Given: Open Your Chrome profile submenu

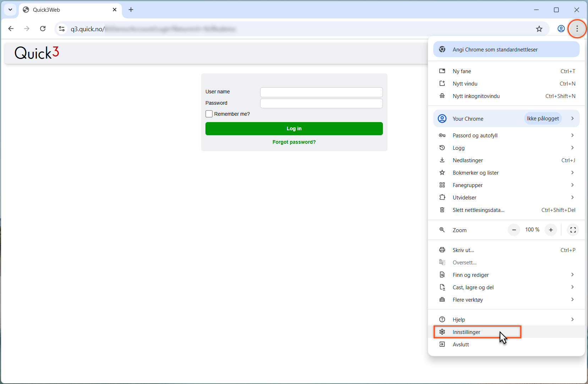Looking at the screenshot, I should [506, 119].
